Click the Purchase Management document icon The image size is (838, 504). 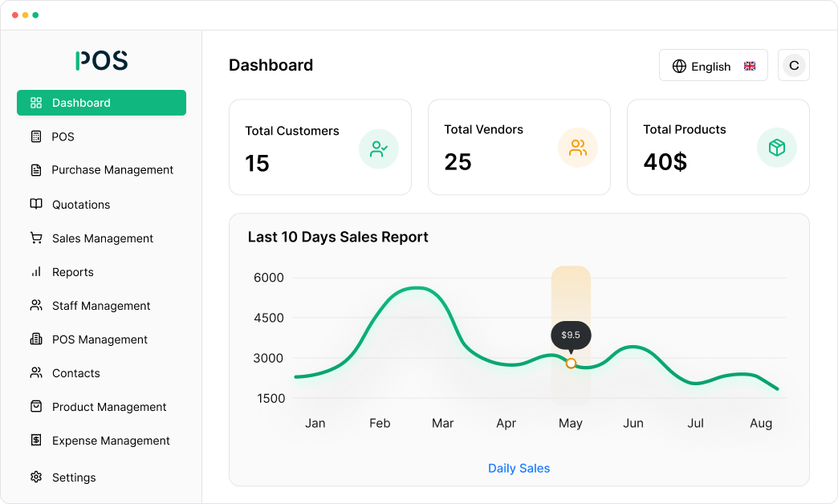click(x=36, y=170)
